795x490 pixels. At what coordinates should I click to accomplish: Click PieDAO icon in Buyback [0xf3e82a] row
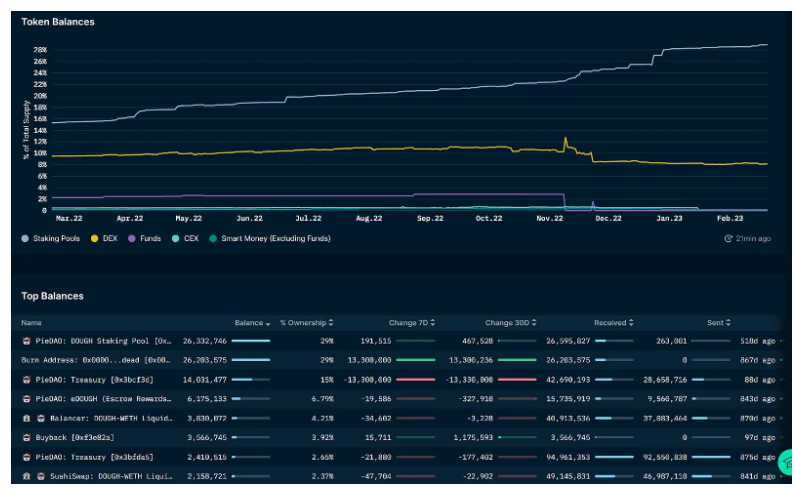tap(26, 438)
